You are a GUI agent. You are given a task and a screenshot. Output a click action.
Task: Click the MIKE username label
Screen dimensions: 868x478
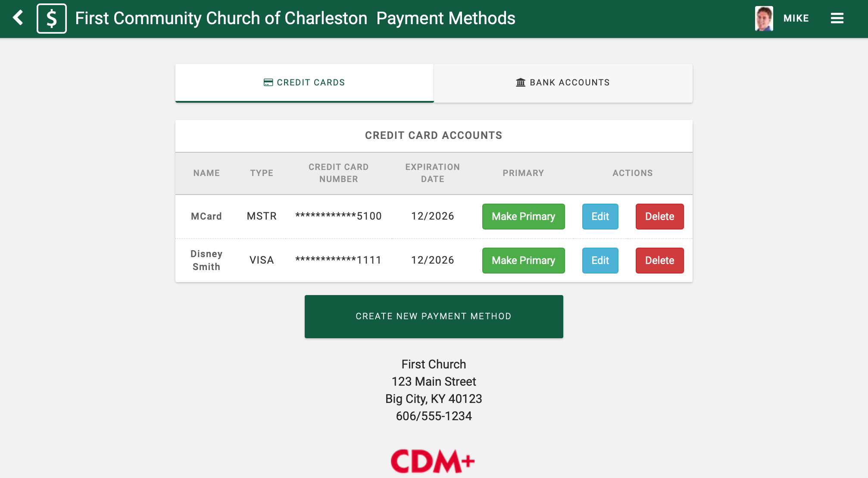(796, 18)
